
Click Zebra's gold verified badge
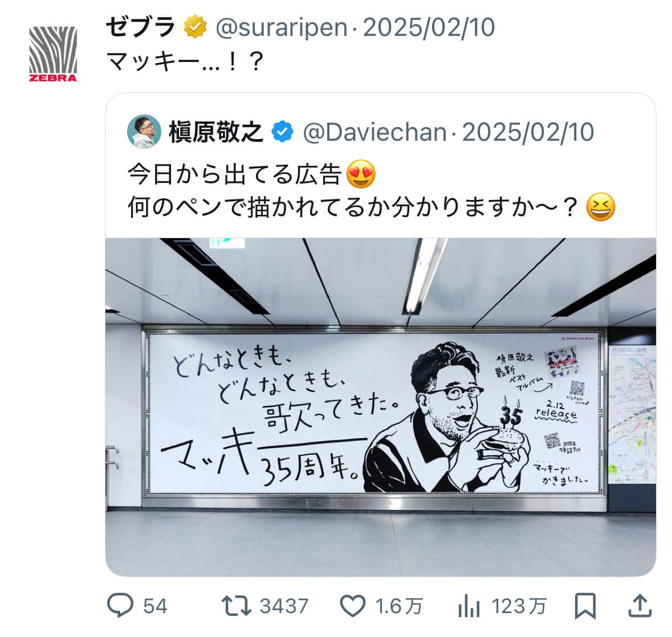point(195,27)
